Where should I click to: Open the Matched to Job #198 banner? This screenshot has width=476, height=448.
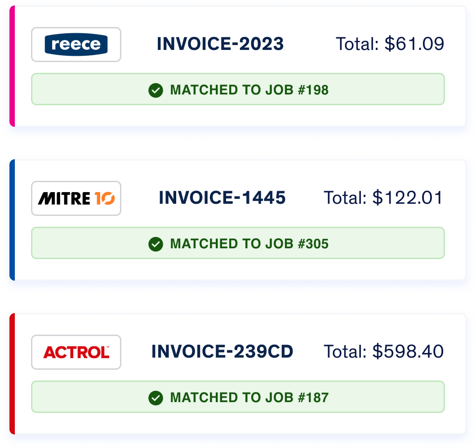pos(238,90)
